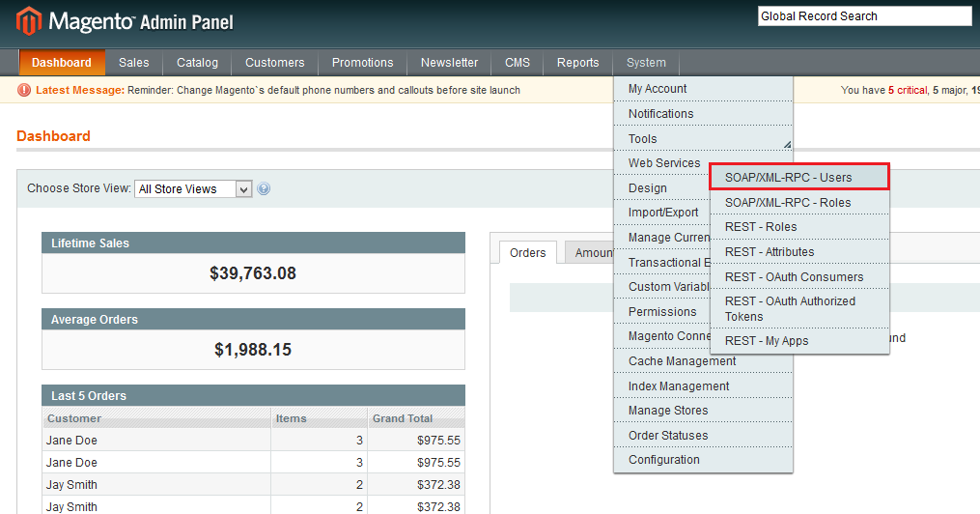Image resolution: width=980 pixels, height=514 pixels.
Task: Select Design in System menu
Action: pos(662,188)
